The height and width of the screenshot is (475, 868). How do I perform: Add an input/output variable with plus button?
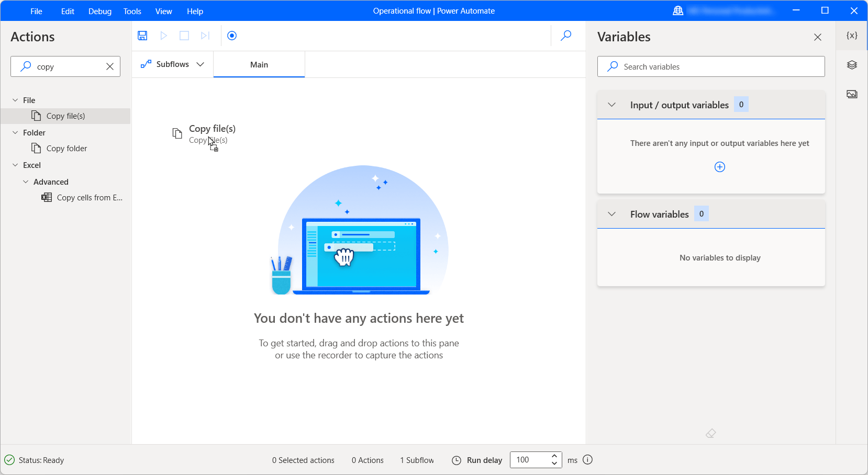pyautogui.click(x=719, y=167)
